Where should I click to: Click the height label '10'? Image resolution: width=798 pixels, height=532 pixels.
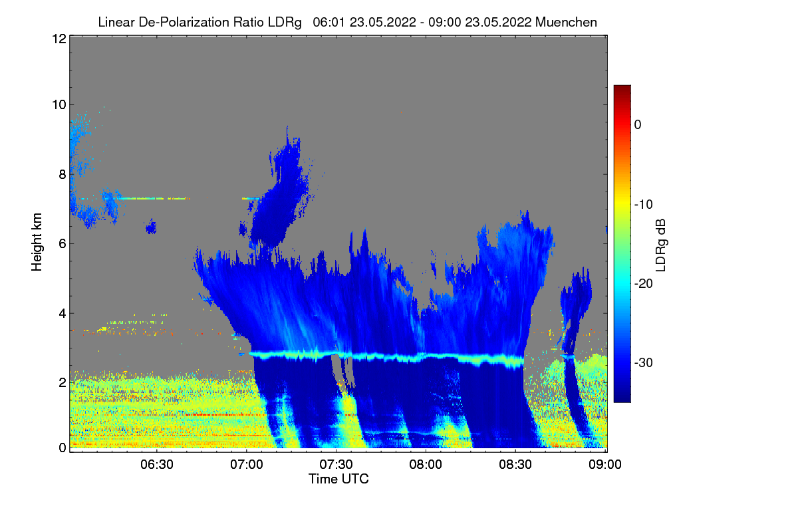pyautogui.click(x=58, y=104)
